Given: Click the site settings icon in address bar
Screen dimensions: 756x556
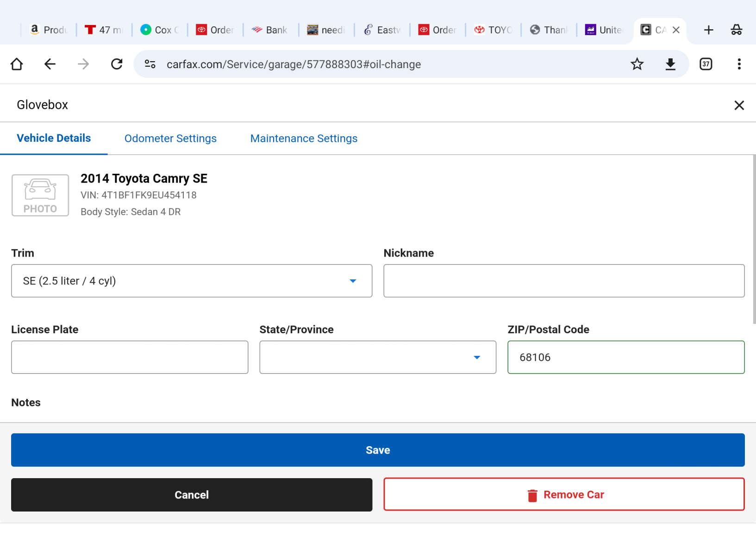Looking at the screenshot, I should (x=150, y=64).
